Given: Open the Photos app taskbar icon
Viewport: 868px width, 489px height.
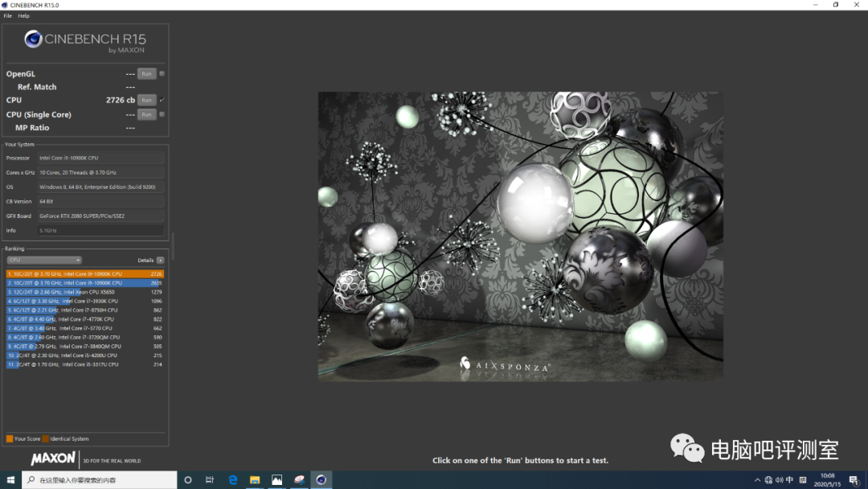Looking at the screenshot, I should [x=276, y=480].
